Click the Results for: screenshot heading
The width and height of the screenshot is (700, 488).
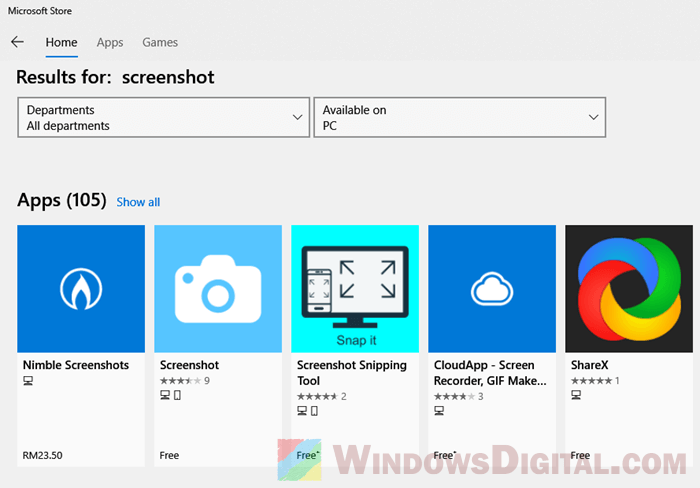pos(115,77)
